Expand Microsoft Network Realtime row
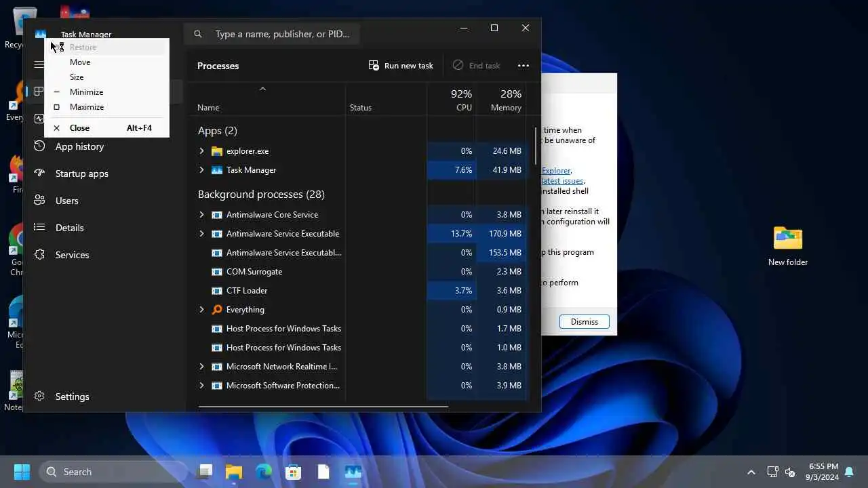This screenshot has width=868, height=488. (201, 367)
